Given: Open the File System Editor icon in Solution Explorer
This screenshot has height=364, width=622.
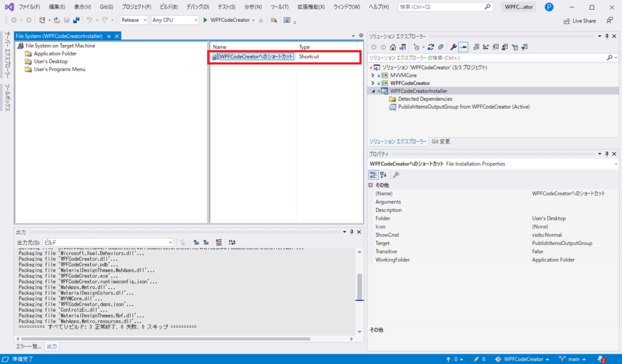Looking at the screenshot, I should (476, 47).
